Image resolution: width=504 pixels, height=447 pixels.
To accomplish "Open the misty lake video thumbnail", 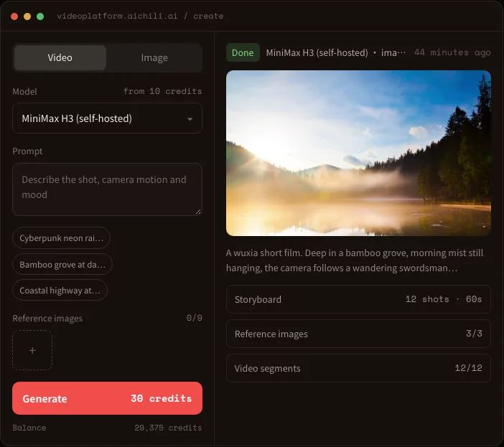I will point(358,153).
